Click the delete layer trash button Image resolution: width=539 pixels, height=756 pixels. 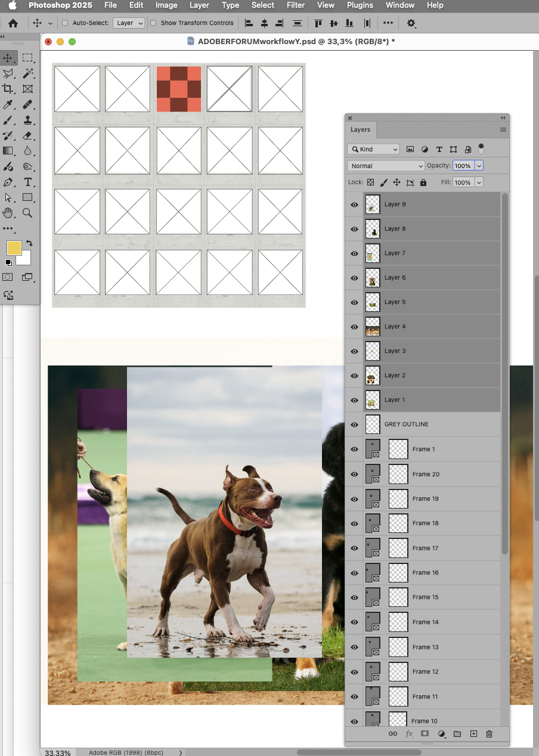[x=489, y=734]
